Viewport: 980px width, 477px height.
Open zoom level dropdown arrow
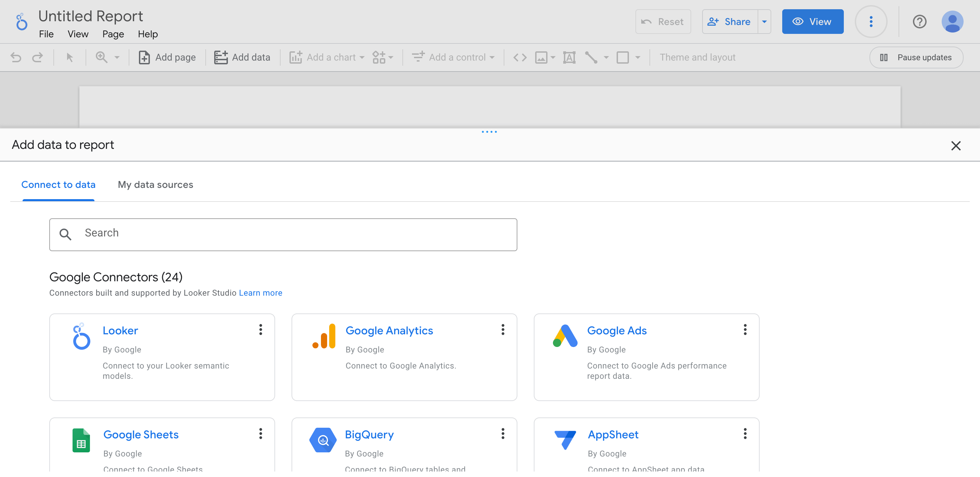point(117,57)
